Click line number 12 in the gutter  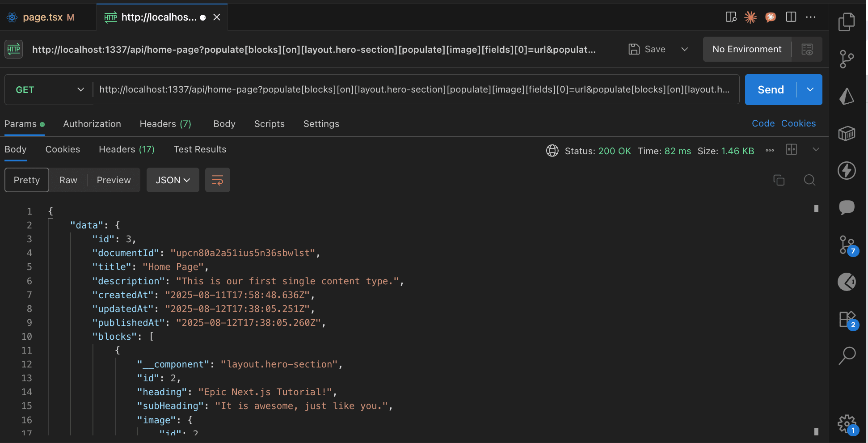point(27,364)
